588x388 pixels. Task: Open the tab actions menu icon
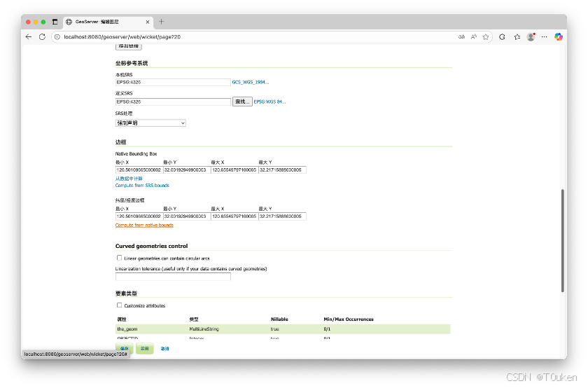click(x=55, y=22)
